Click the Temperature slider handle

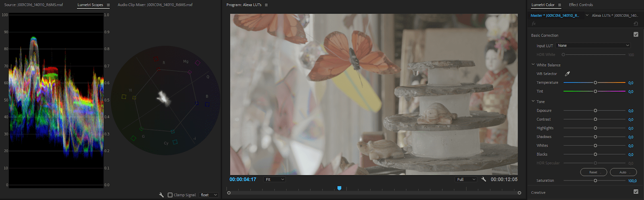click(595, 82)
